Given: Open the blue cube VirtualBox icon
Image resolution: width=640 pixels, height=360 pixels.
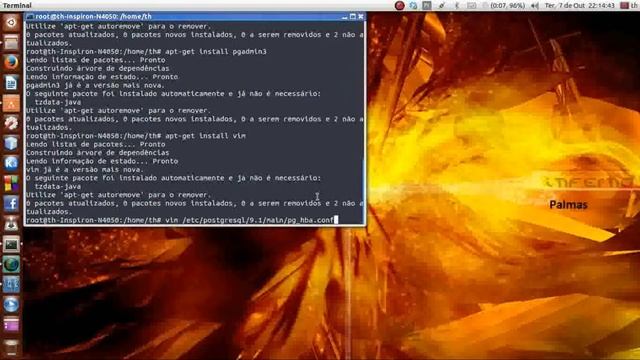Looking at the screenshot, I should click(x=11, y=143).
